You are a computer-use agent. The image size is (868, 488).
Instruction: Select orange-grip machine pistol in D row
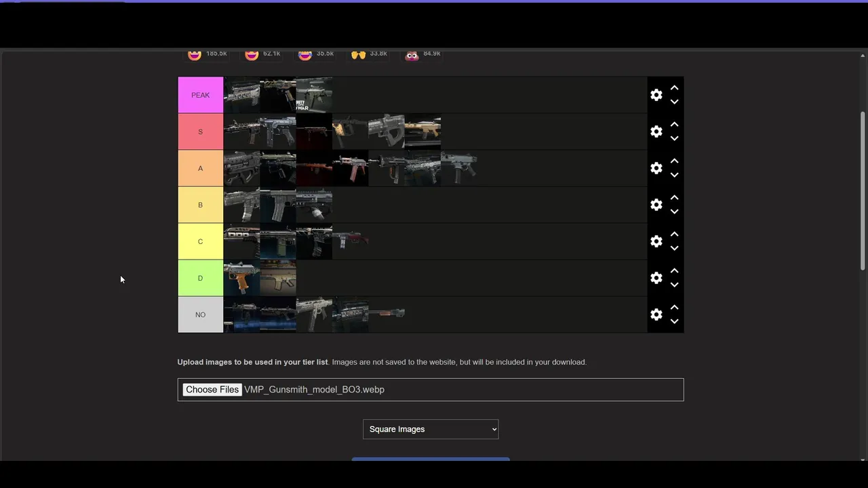pos(242,278)
